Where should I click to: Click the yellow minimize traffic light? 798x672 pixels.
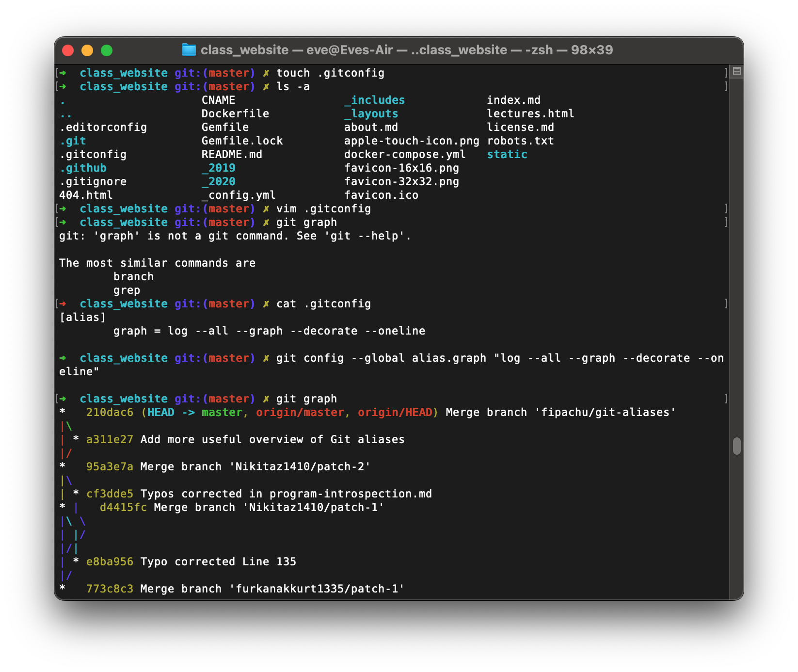(87, 50)
